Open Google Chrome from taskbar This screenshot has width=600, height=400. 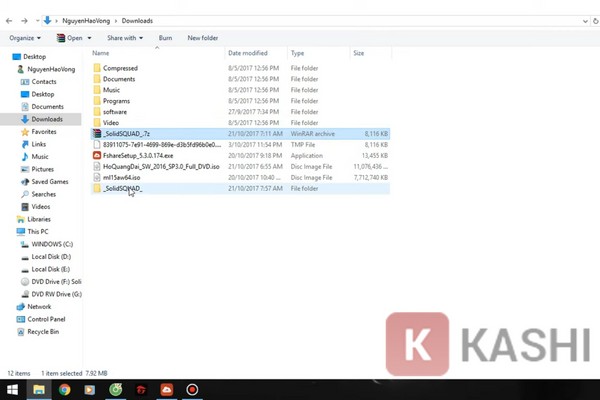click(x=65, y=390)
